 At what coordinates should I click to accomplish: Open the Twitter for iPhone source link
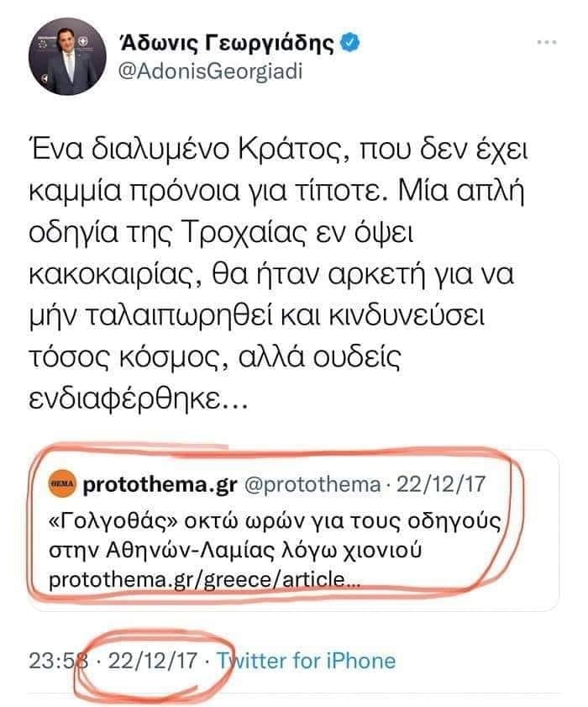click(x=306, y=661)
